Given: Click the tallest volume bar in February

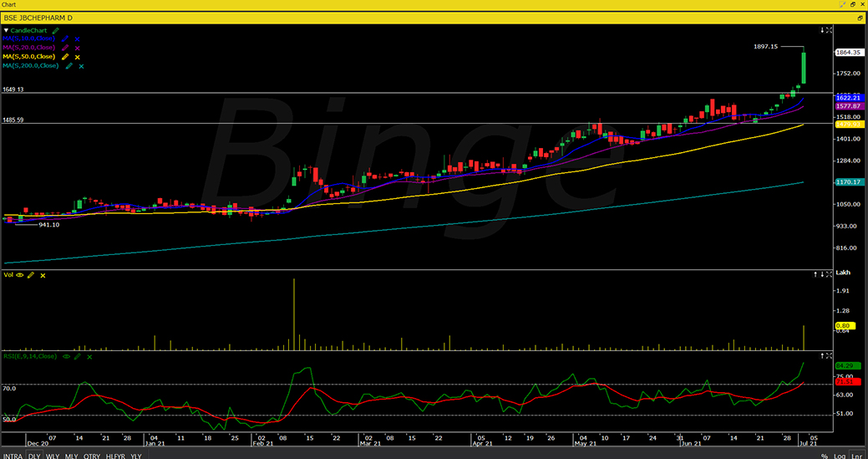Looking at the screenshot, I should (294, 314).
